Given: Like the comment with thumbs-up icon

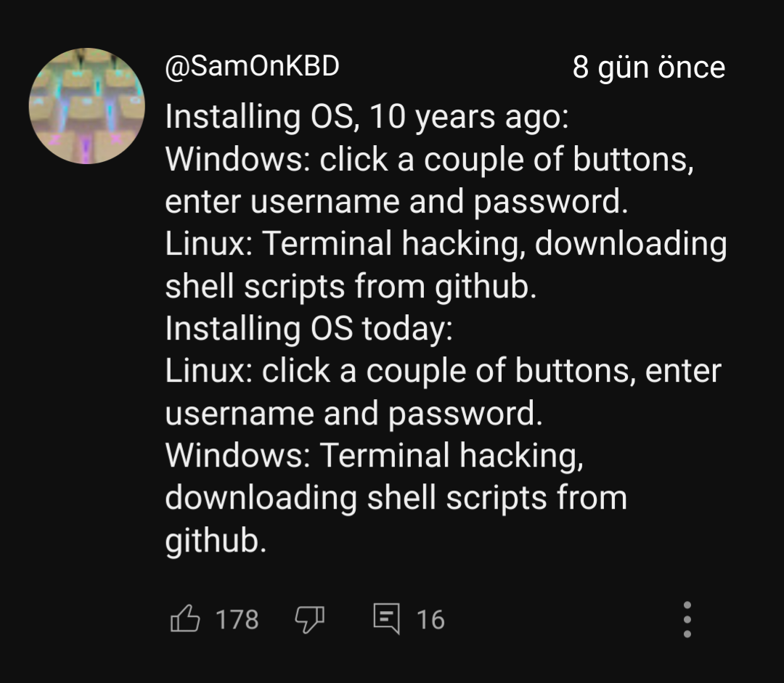Looking at the screenshot, I should point(185,619).
